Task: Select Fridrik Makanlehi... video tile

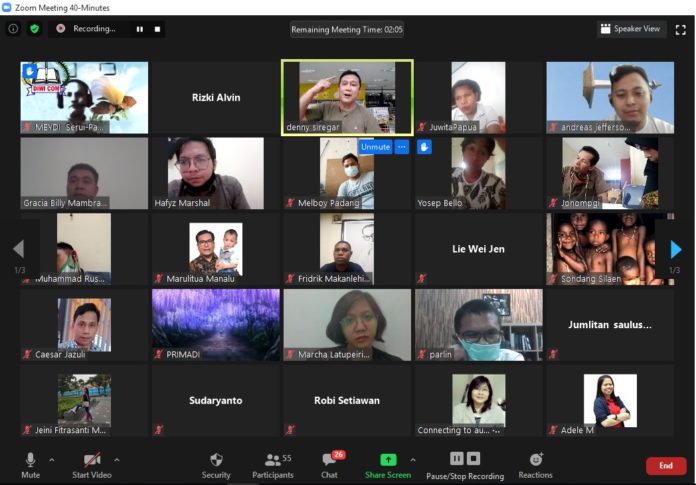Action: click(347, 249)
